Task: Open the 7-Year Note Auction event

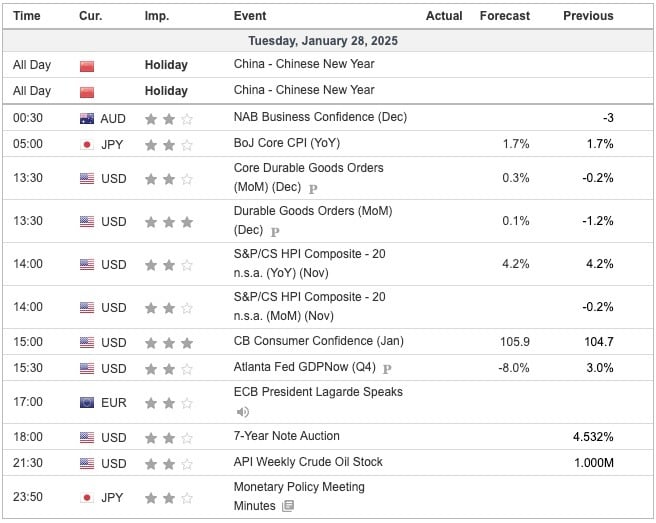Action: coord(287,436)
